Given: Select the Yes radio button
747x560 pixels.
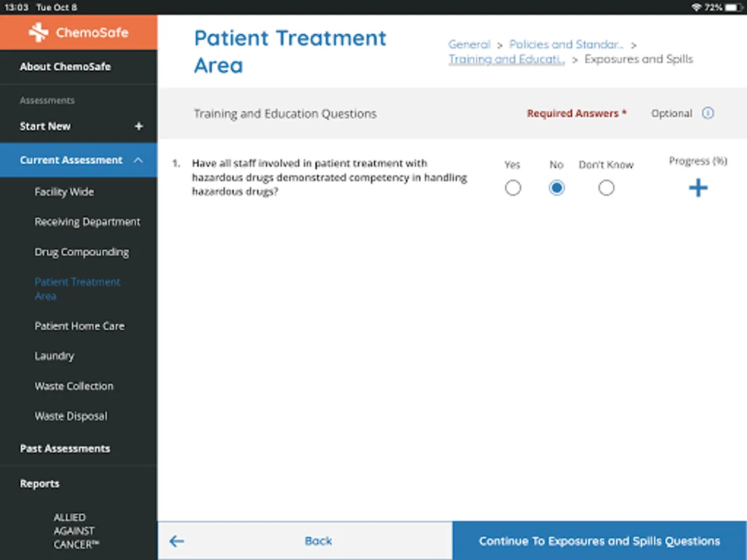Looking at the screenshot, I should [513, 188].
